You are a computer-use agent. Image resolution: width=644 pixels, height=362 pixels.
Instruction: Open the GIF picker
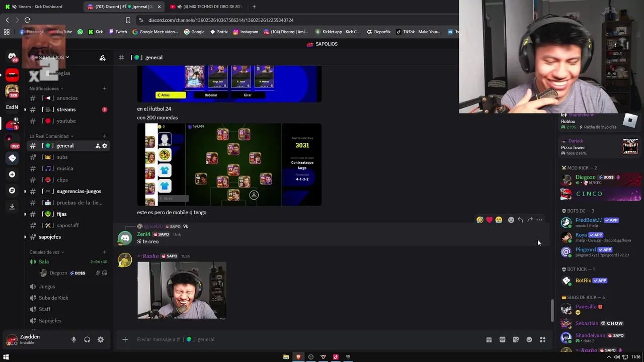point(502,339)
